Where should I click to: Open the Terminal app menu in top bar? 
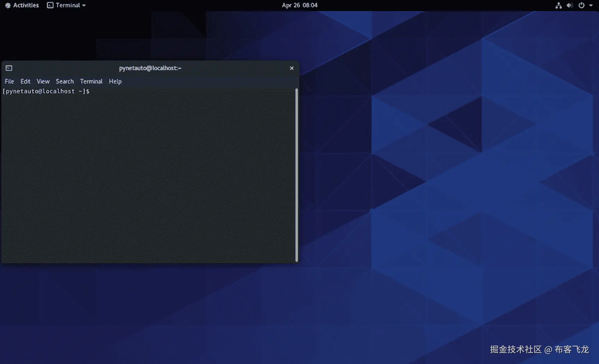[x=66, y=5]
